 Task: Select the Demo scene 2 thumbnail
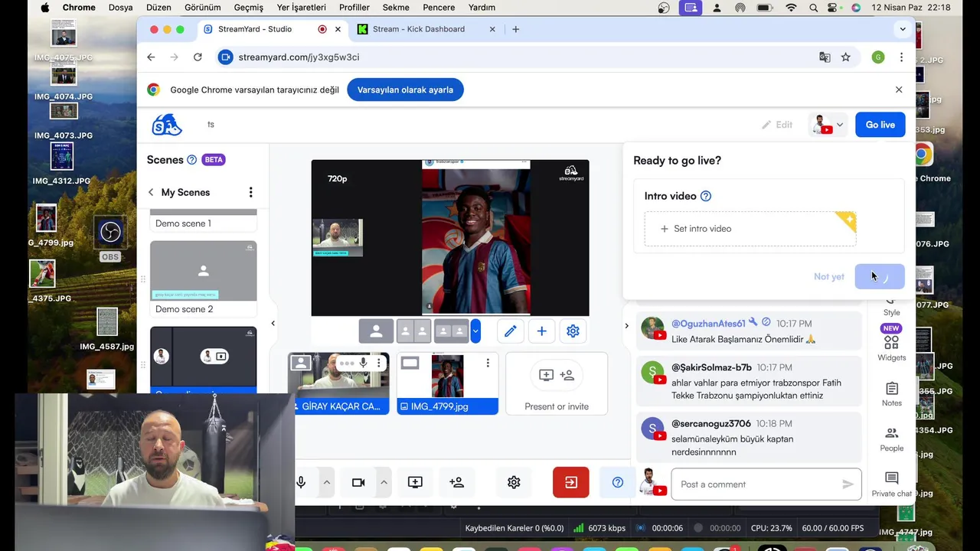(204, 271)
